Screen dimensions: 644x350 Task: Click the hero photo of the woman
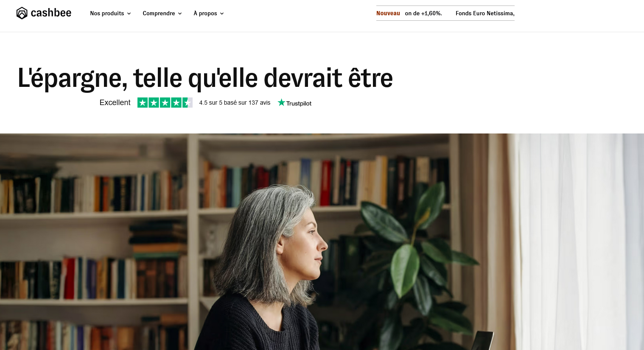pos(322,242)
